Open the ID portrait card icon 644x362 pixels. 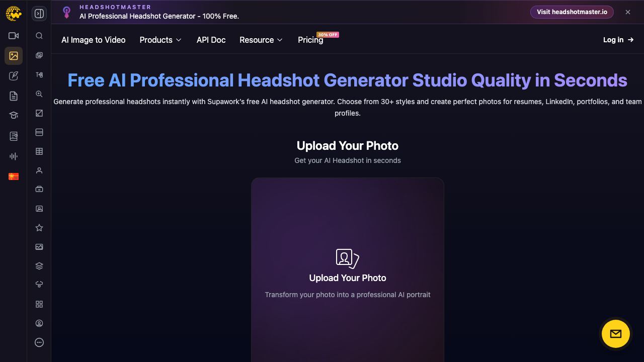(x=39, y=209)
